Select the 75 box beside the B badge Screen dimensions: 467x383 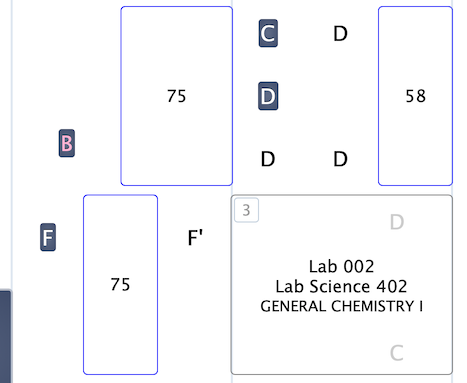click(176, 96)
